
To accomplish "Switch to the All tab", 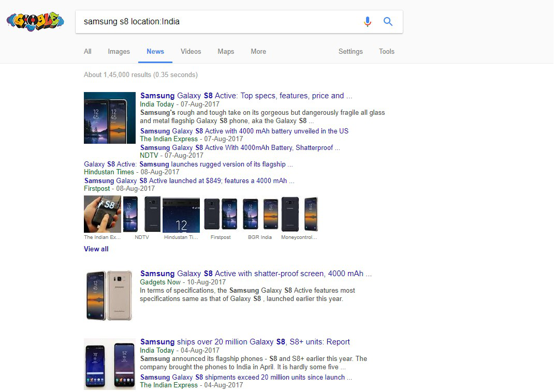I will [88, 52].
